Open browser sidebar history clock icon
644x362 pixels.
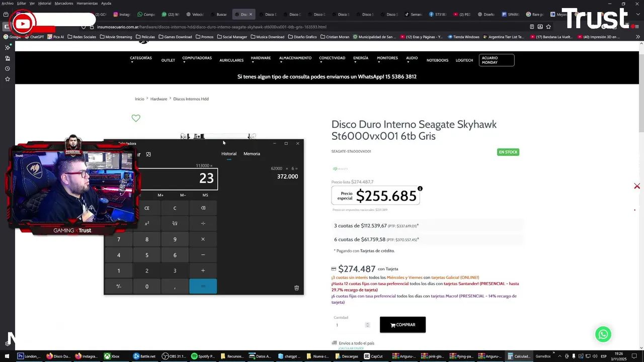click(7, 68)
